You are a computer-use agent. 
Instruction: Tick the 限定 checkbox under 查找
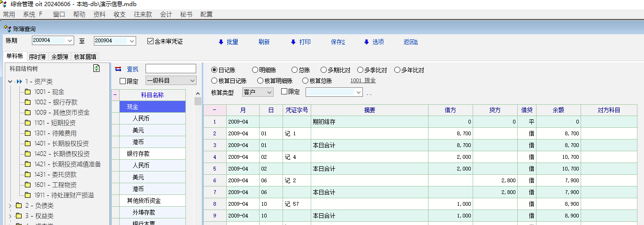click(123, 81)
